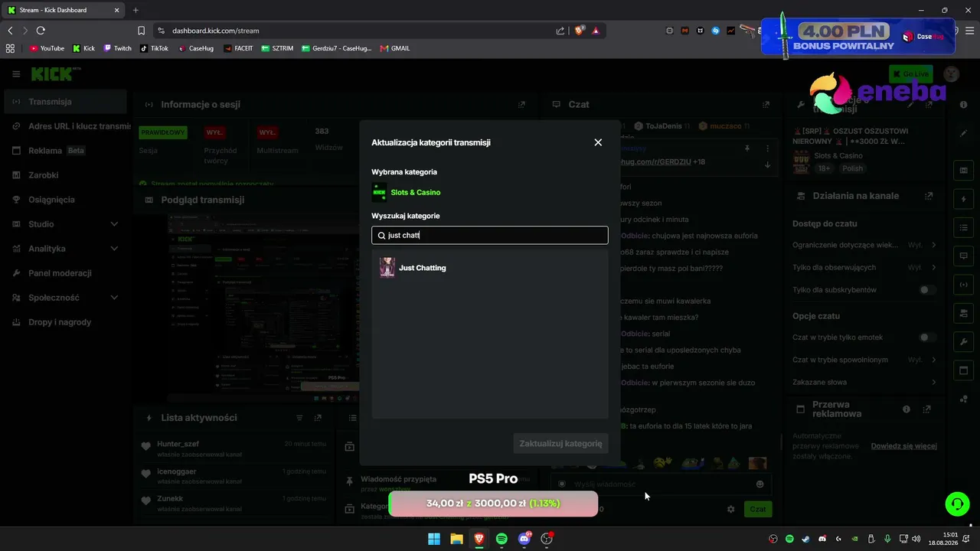Open Transmisja in the sidebar
The image size is (980, 551).
65,102
